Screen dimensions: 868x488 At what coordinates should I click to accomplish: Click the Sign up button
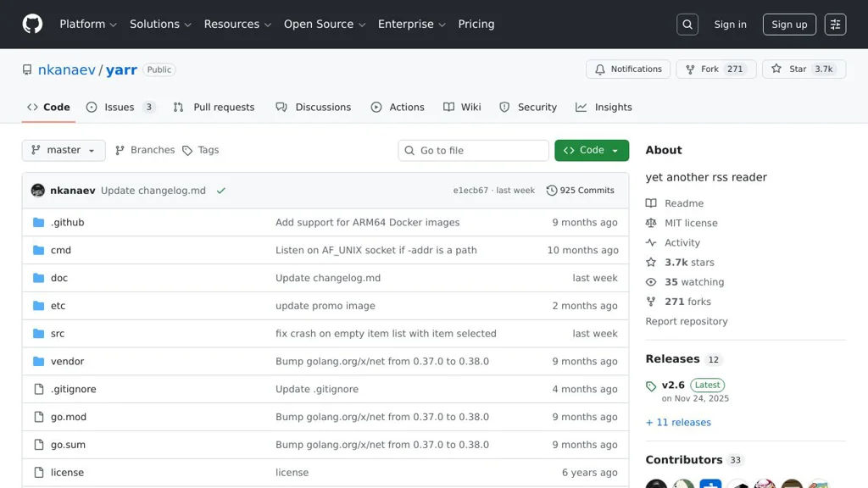[x=789, y=25]
